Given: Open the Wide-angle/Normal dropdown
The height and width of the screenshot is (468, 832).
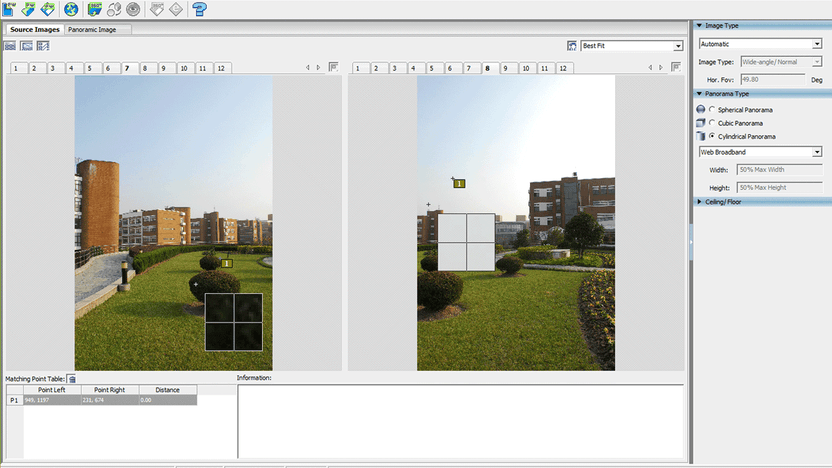Looking at the screenshot, I should 817,62.
